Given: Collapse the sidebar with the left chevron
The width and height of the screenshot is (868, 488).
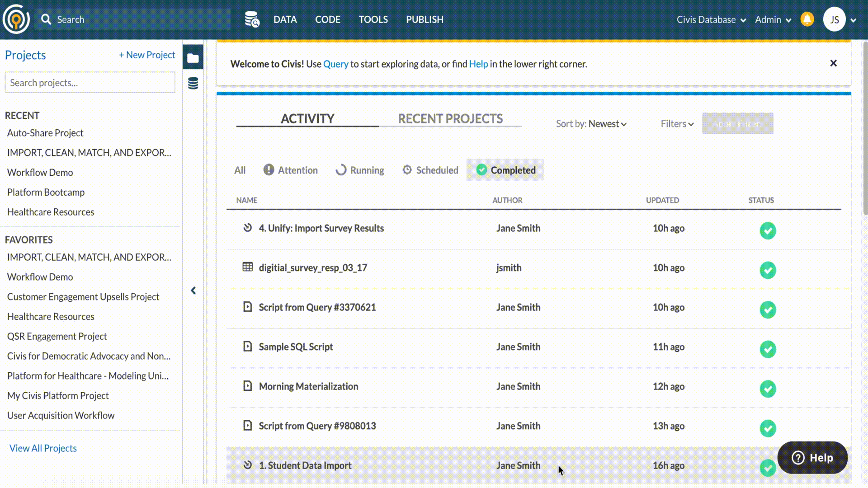Looking at the screenshot, I should tap(193, 291).
